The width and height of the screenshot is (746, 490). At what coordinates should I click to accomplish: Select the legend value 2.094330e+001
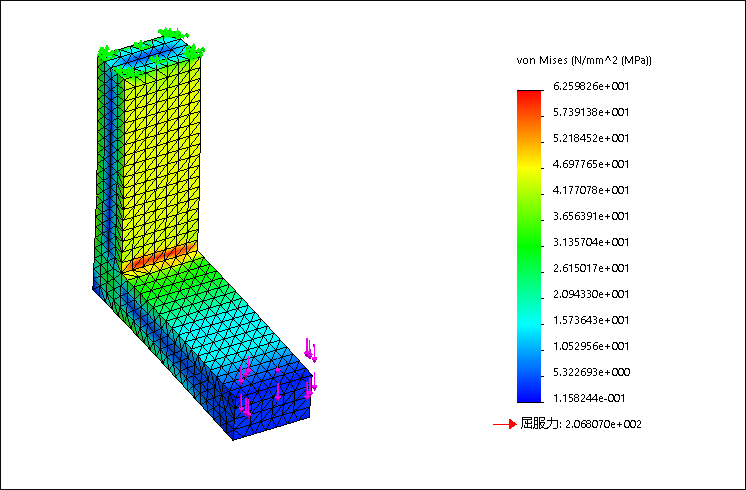(591, 294)
